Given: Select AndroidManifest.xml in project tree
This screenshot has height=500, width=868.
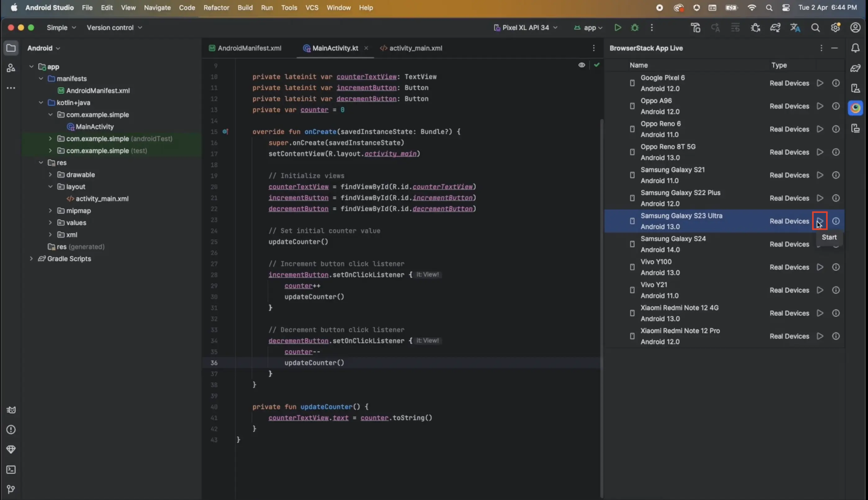Looking at the screenshot, I should [97, 91].
